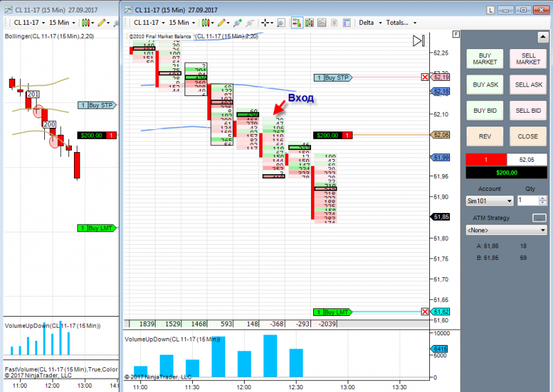The height and width of the screenshot is (392, 553).
Task: Select pencil drawing tool in left chart window
Action: 102,23
